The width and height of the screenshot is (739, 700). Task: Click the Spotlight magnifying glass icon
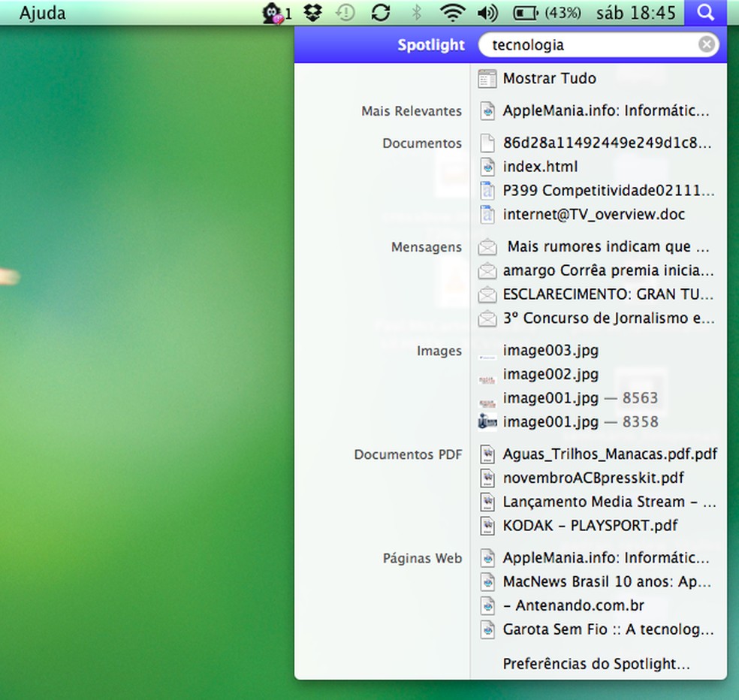[704, 13]
